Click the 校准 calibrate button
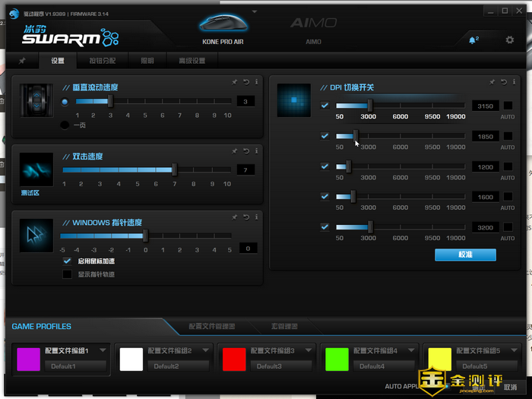The height and width of the screenshot is (399, 532). tap(465, 255)
